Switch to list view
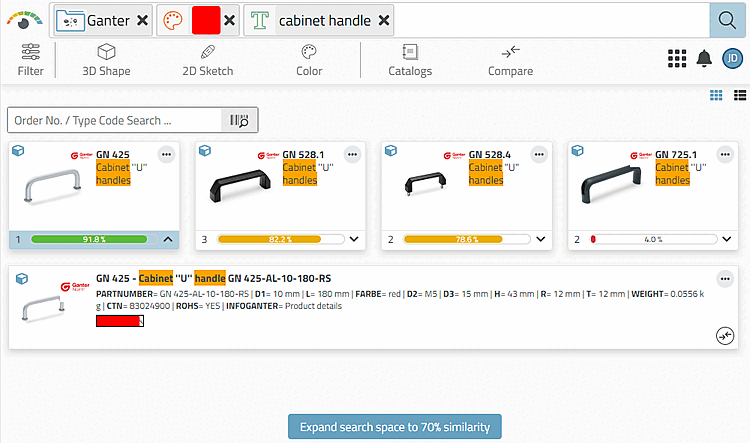The width and height of the screenshot is (750, 443). 740,95
